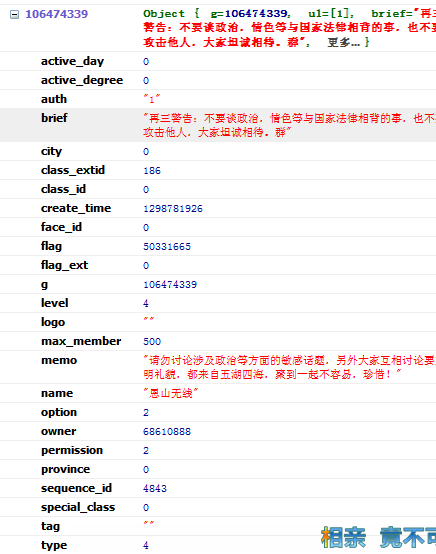Select the active_degree property name
Image resolution: width=436 pixels, height=554 pixels.
pyautogui.click(x=82, y=80)
